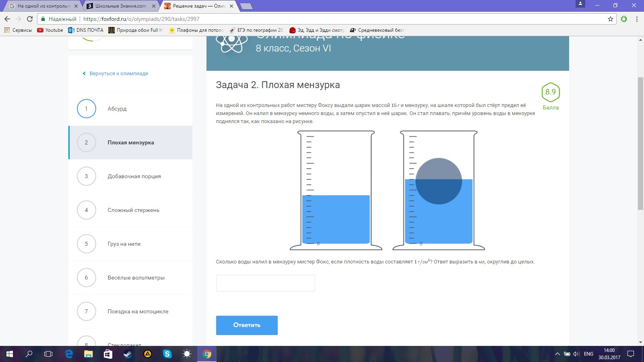Open Windows Store from the taskbar
644x362 pixels.
[x=108, y=354]
